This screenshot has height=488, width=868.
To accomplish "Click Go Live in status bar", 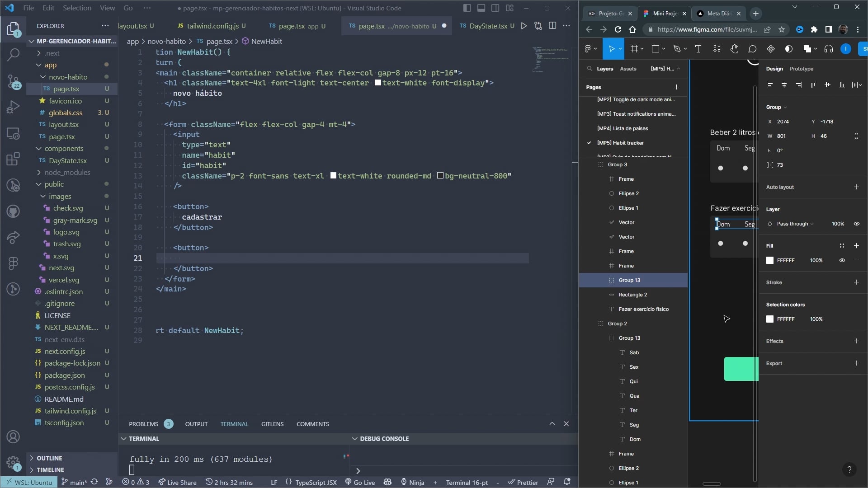I will click(360, 482).
